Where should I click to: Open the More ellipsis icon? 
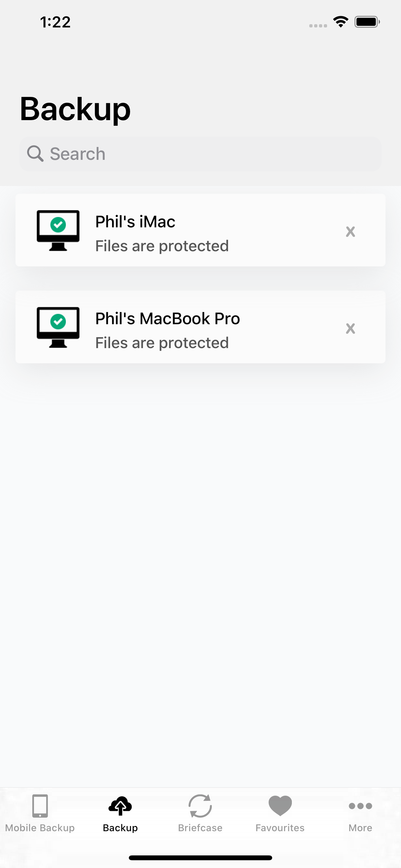(x=360, y=806)
